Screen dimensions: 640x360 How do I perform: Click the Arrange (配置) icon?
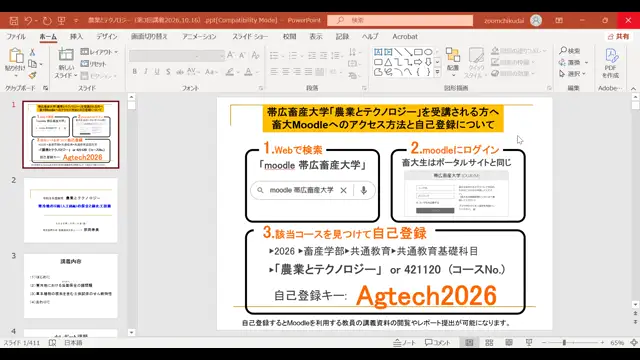pyautogui.click(x=453, y=55)
